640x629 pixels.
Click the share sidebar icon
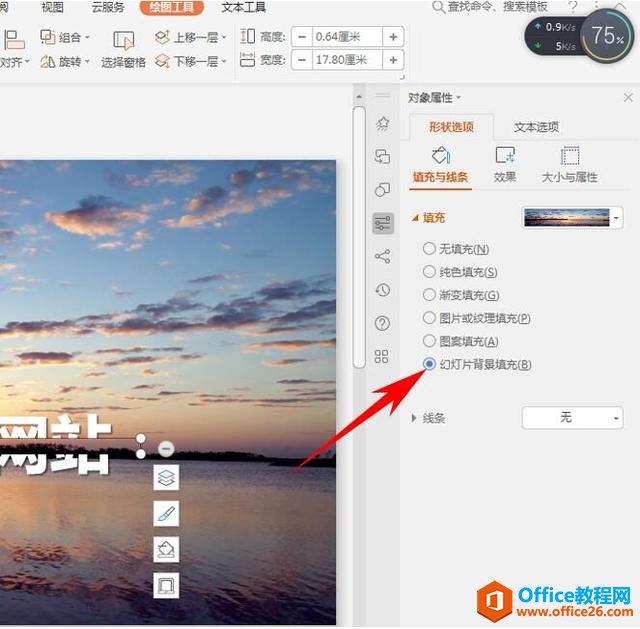pyautogui.click(x=382, y=256)
